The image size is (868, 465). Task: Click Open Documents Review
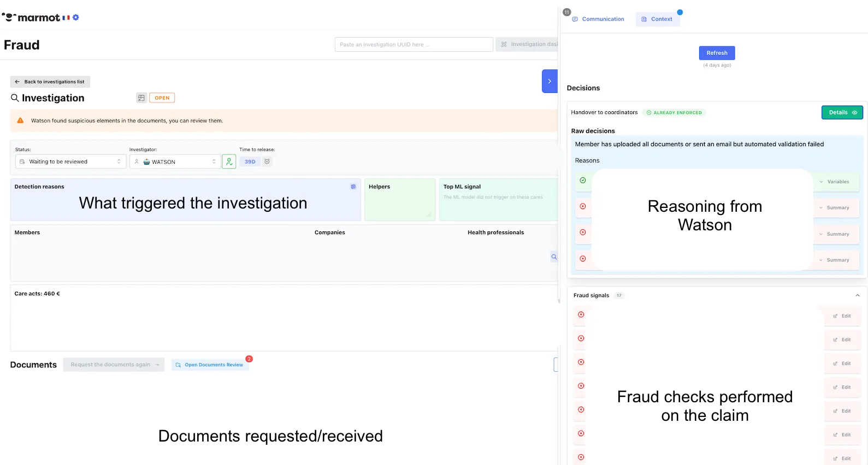tap(210, 365)
